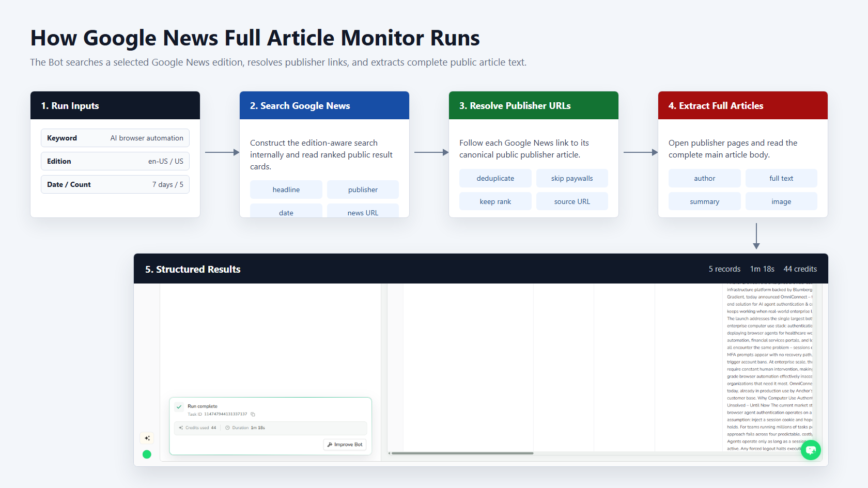Viewport: 868px width, 488px height.
Task: Click the Date / Count input row
Action: pos(115,184)
